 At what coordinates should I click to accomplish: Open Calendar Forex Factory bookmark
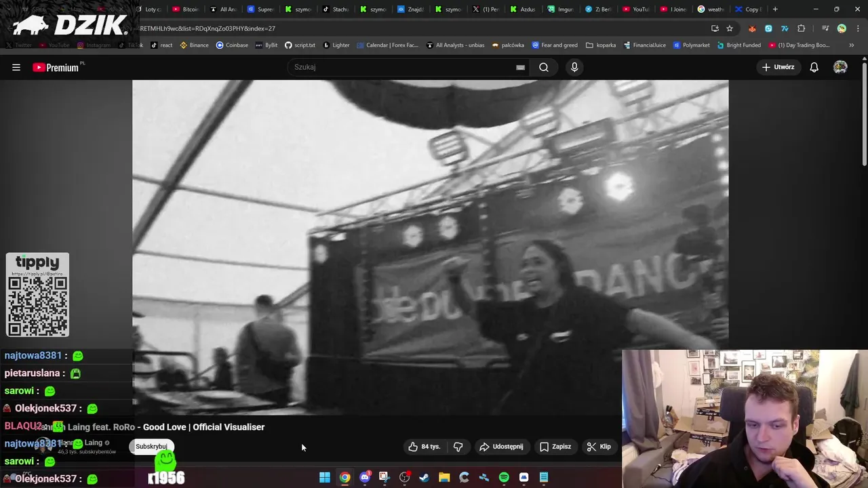click(387, 45)
